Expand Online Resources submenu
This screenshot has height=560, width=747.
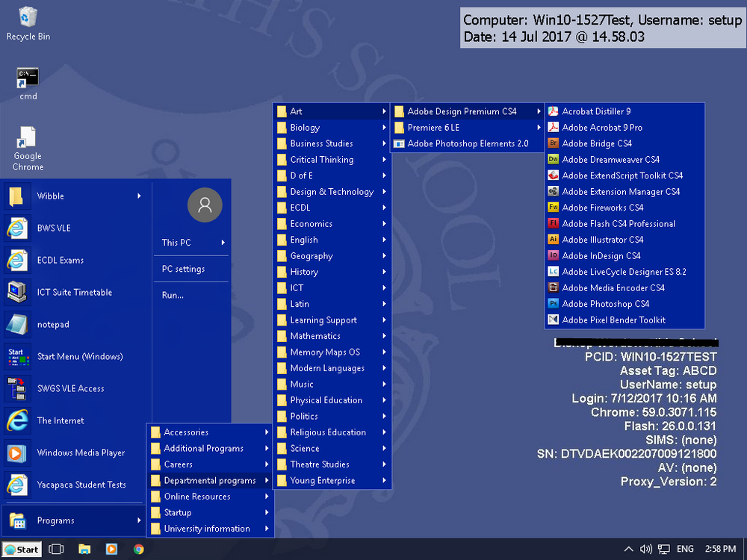pyautogui.click(x=267, y=497)
